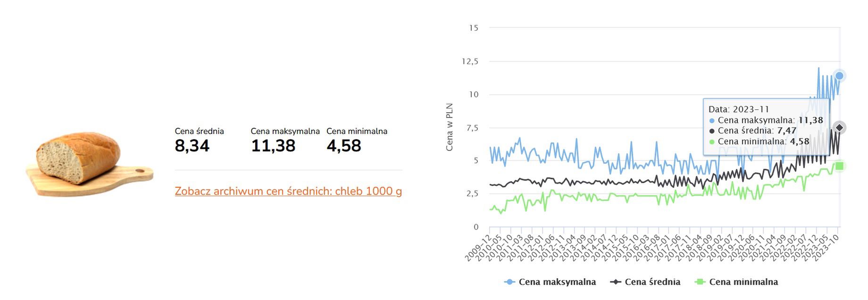This screenshot has width=868, height=300.
Task: Click the black diamond legend marker icon
Action: click(615, 282)
